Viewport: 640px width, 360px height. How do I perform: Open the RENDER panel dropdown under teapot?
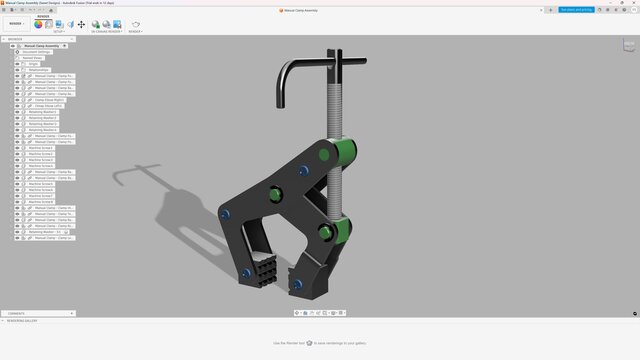coord(136,31)
